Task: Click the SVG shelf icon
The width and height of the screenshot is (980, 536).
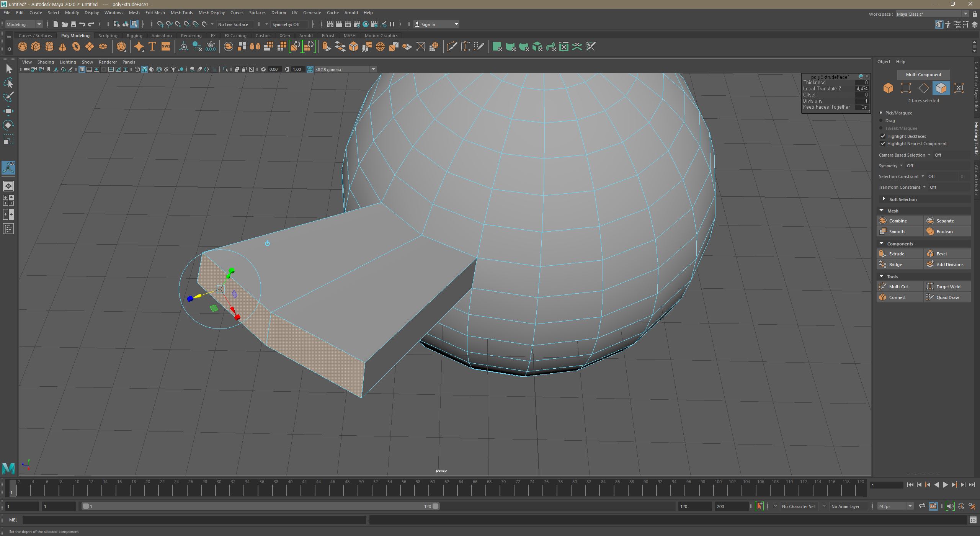Action: [x=165, y=47]
